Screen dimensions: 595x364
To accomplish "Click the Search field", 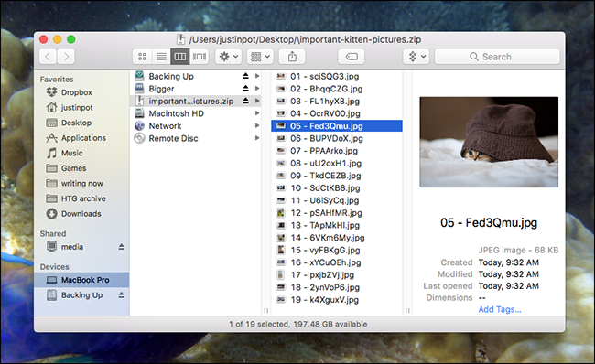I will pos(497,57).
